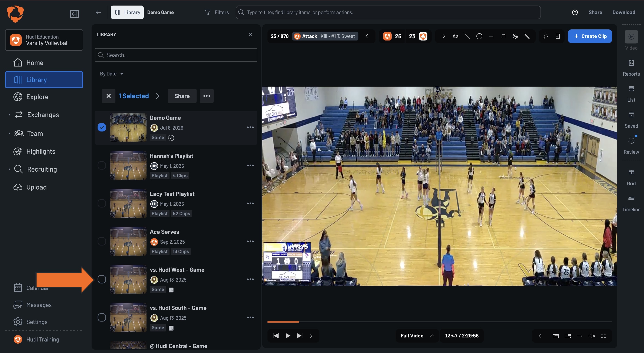Image resolution: width=644 pixels, height=353 pixels.
Task: Go to Explore in sidebar
Action: (x=44, y=97)
